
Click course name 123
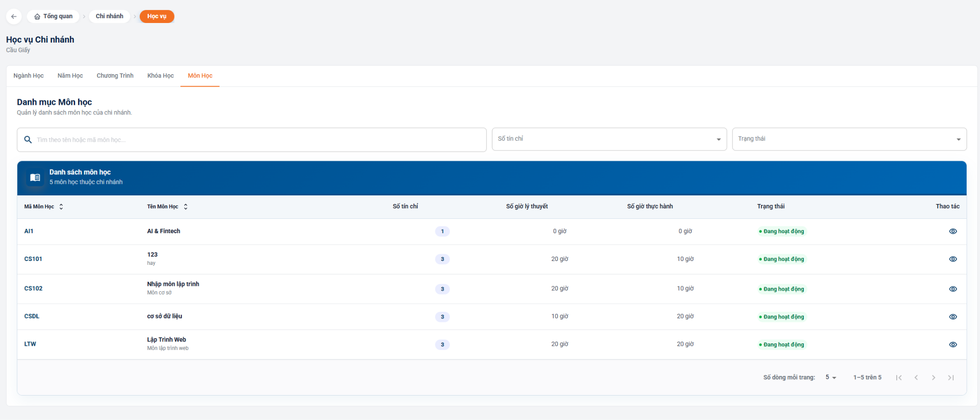(152, 255)
